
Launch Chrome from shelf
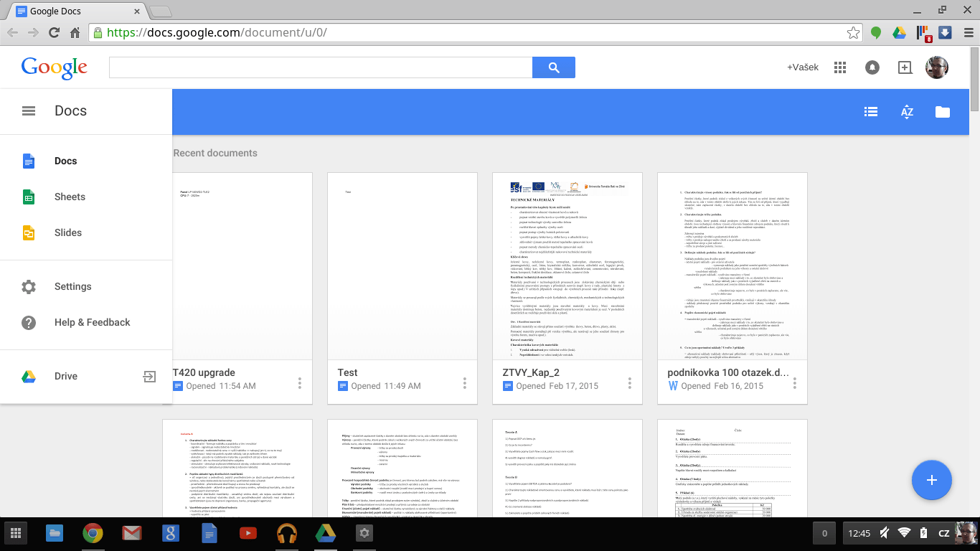click(93, 533)
